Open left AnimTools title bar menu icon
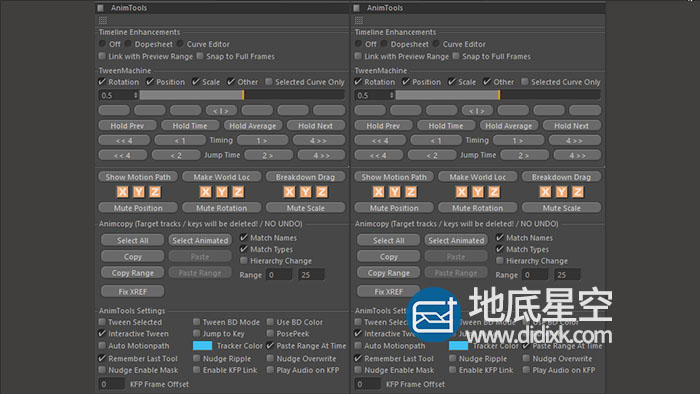 [100, 8]
